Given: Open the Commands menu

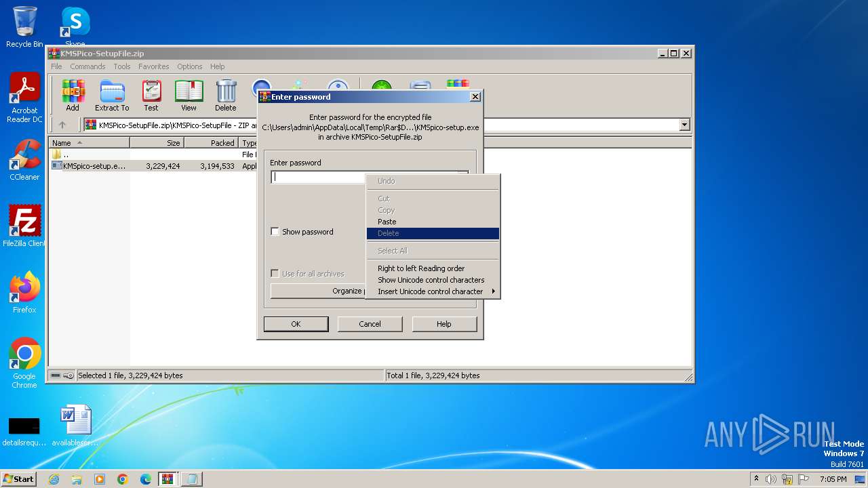Looking at the screenshot, I should [x=87, y=66].
